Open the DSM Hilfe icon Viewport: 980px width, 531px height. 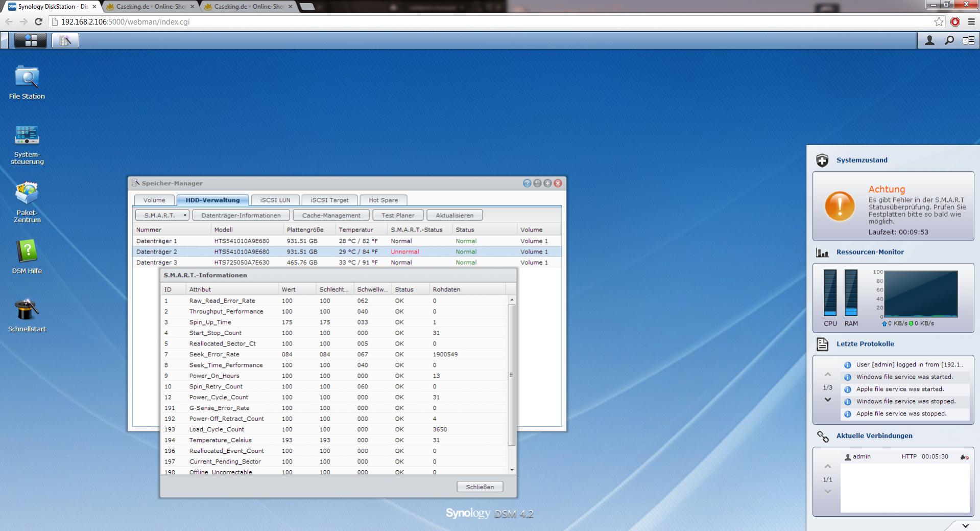pos(27,257)
